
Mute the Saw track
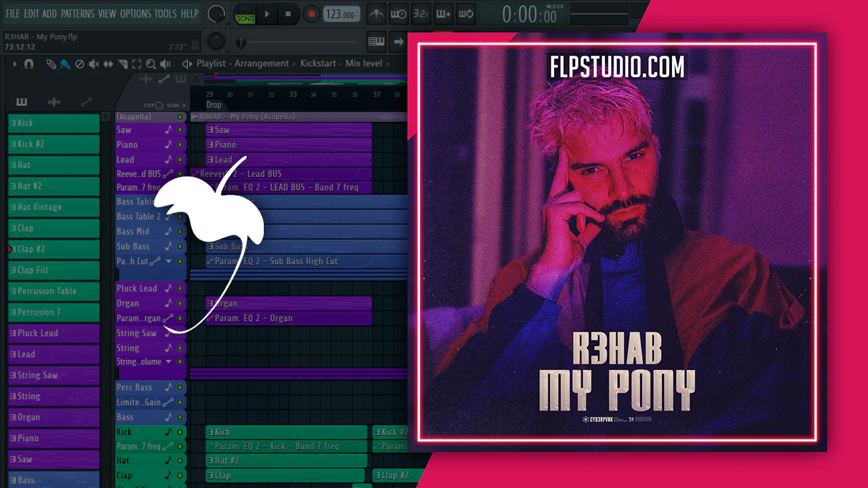[x=180, y=130]
